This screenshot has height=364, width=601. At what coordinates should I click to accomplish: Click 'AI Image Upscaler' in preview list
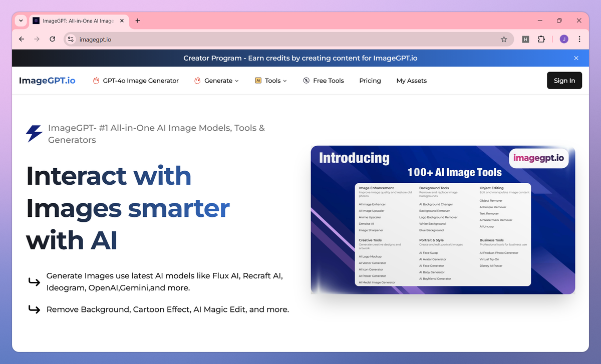[x=371, y=211]
